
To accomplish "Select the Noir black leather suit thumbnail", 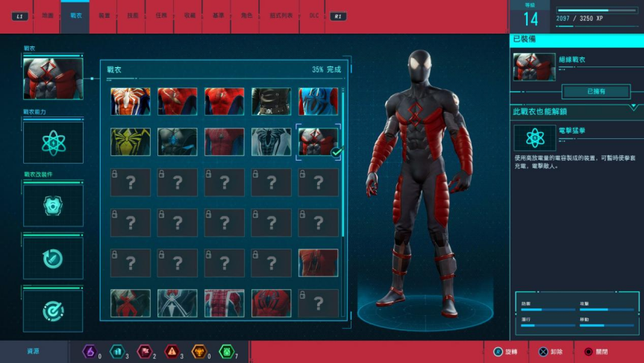I will (x=271, y=101).
